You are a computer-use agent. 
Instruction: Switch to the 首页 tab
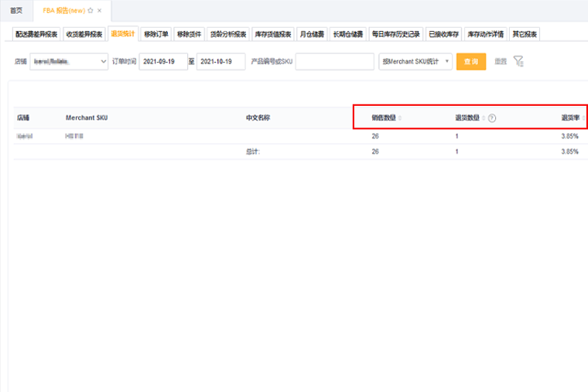click(x=16, y=11)
